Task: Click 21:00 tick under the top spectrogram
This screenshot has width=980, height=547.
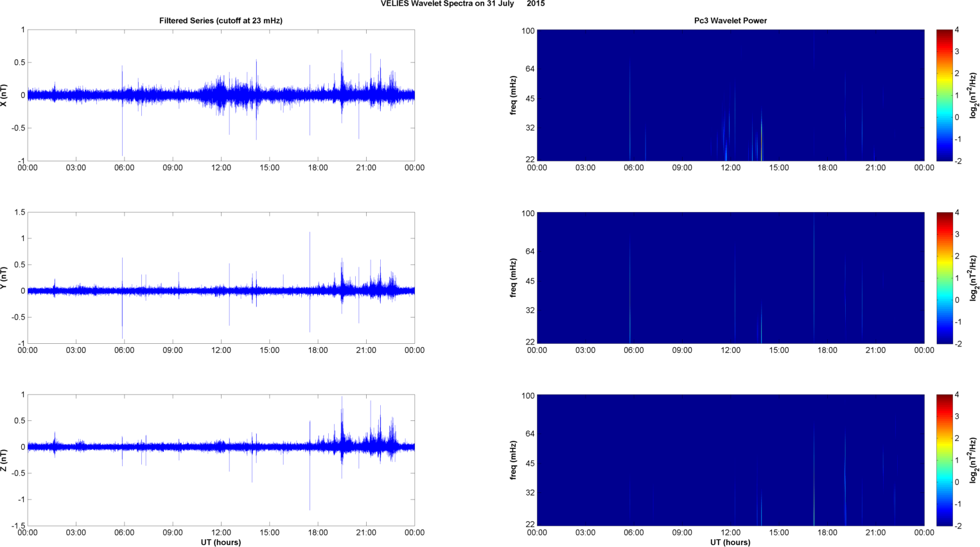Action: coord(875,168)
